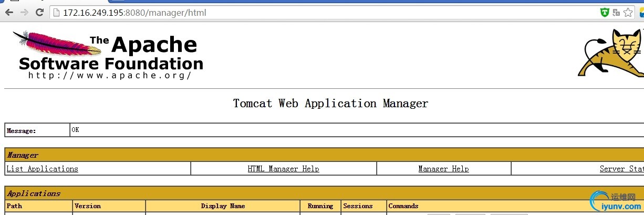Image resolution: width=644 pixels, height=215 pixels.
Task: Click the Display Name column header
Action: pyautogui.click(x=223, y=206)
